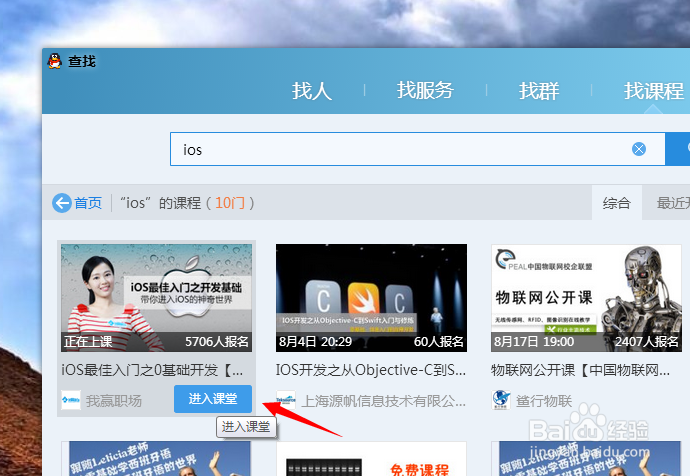Open the Objective-C到Swift course thumbnail

pyautogui.click(x=371, y=298)
